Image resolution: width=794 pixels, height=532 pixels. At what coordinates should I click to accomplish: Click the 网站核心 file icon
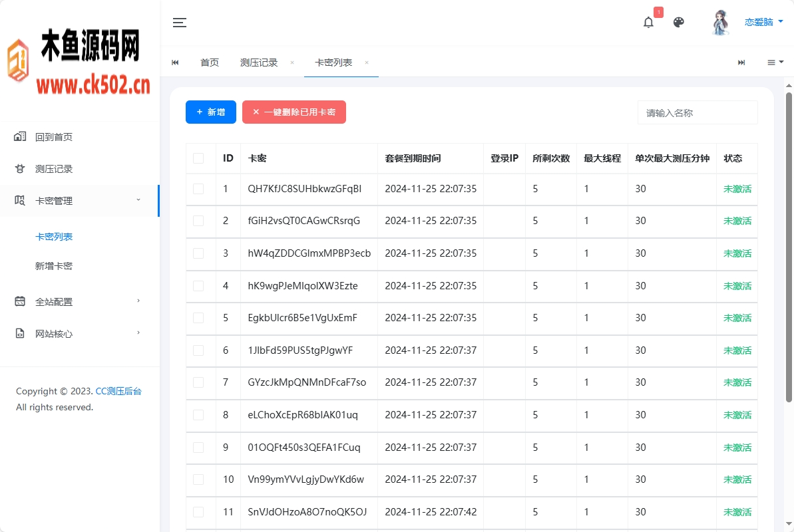(x=20, y=333)
